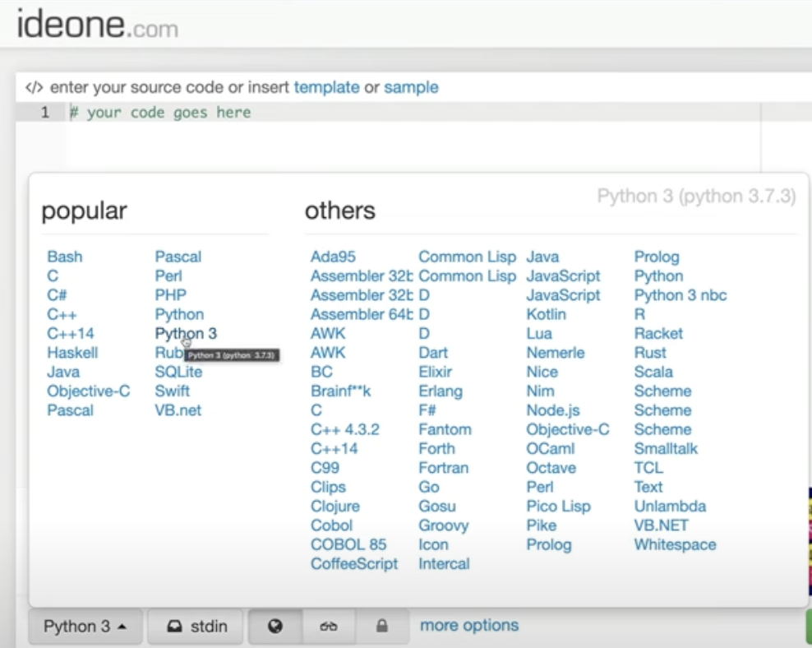Pick Racket language
812x648 pixels.
point(658,333)
